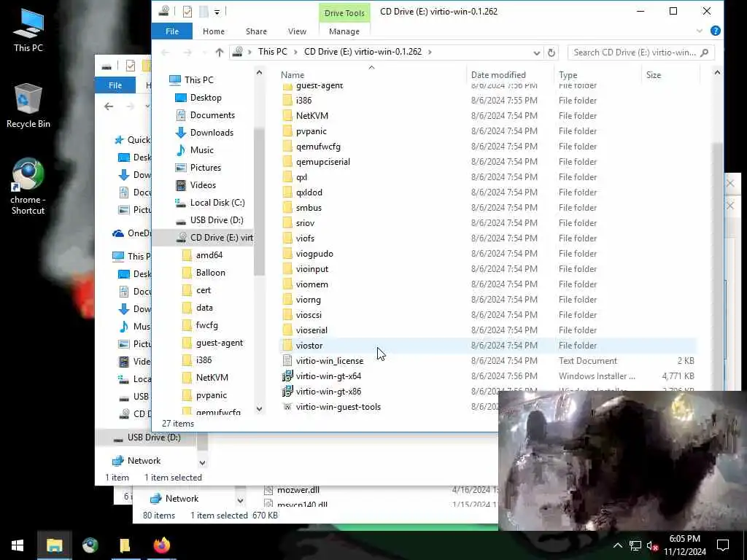Show hidden tray icons chevron
The image size is (747, 560).
pyautogui.click(x=617, y=545)
